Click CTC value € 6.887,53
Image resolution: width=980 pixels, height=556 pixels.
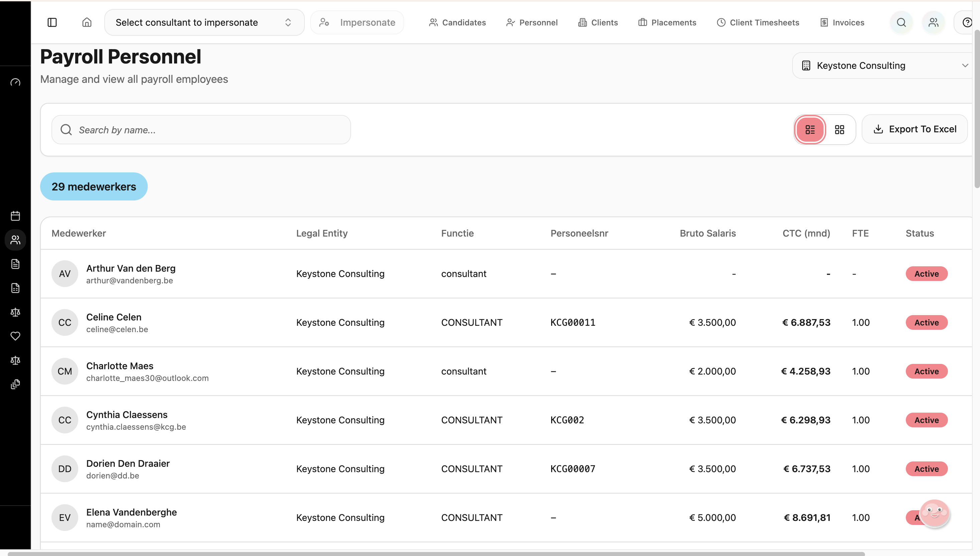(806, 322)
